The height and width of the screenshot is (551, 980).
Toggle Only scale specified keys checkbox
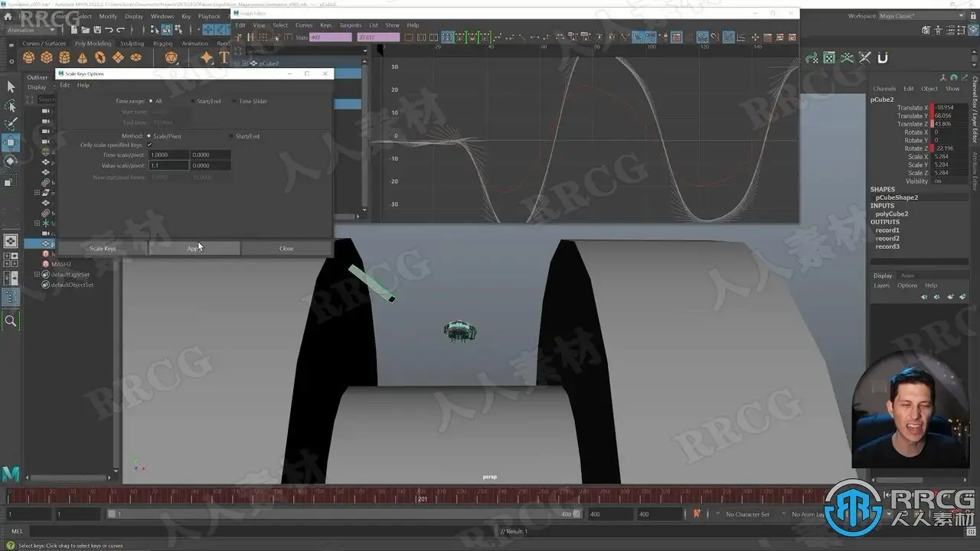click(149, 145)
